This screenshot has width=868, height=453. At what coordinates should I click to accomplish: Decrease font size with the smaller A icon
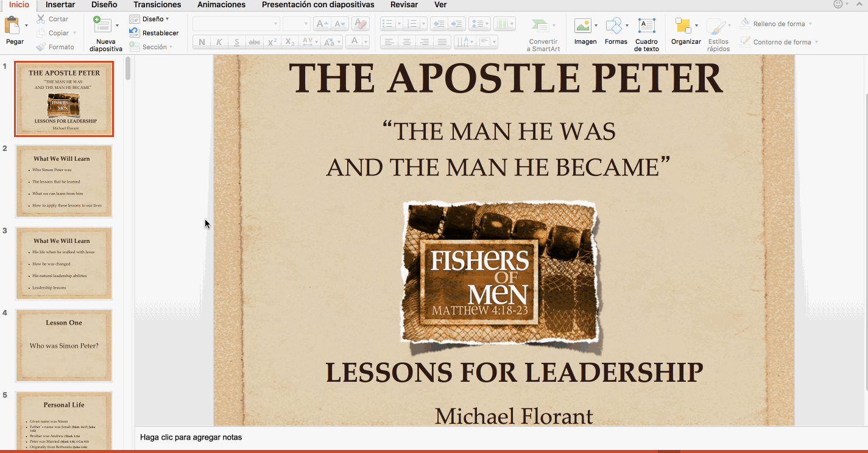(x=340, y=24)
